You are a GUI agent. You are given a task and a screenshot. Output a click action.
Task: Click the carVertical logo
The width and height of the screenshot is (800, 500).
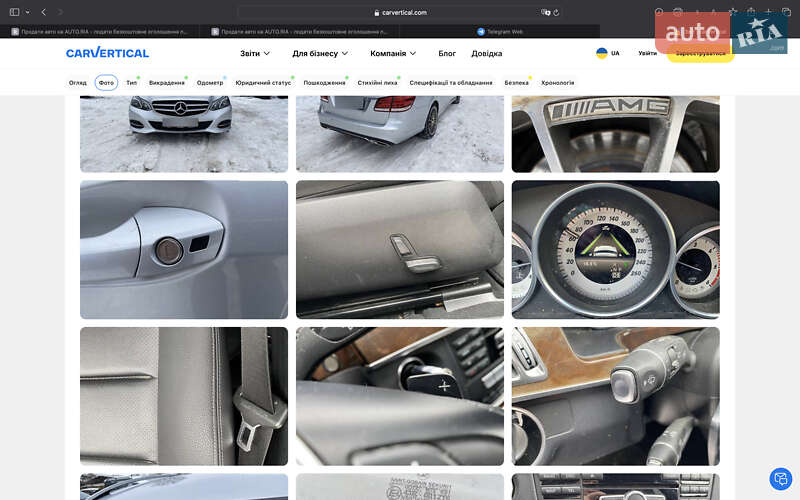tap(107, 53)
